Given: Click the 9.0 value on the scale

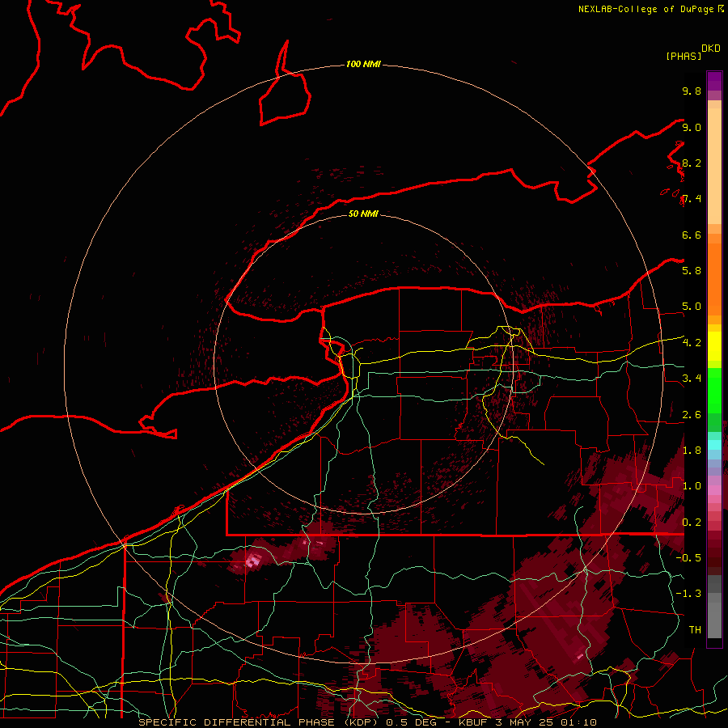Looking at the screenshot, I should pyautogui.click(x=692, y=127).
